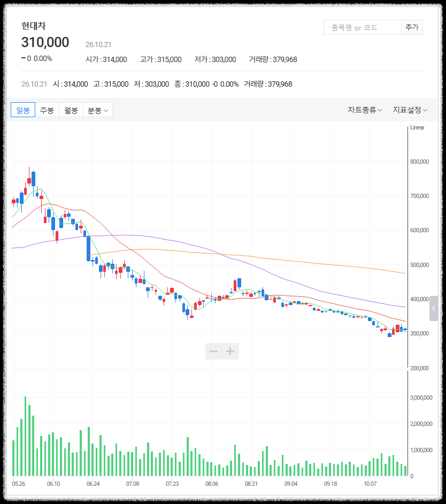Click the Linear scale label
This screenshot has height=504, width=446.
point(417,127)
